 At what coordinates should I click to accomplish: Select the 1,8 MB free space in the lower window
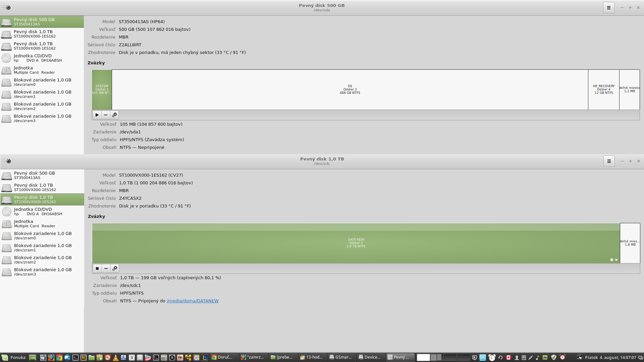[630, 243]
